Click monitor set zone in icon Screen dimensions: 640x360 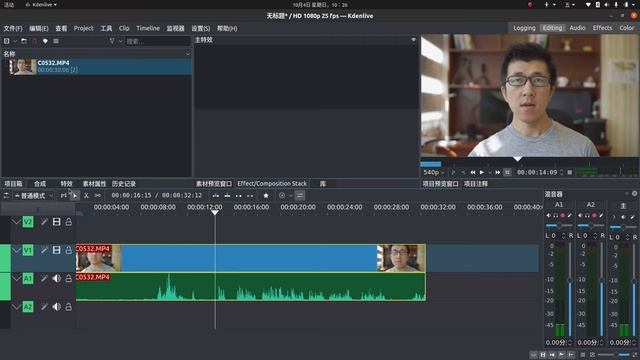(453, 173)
